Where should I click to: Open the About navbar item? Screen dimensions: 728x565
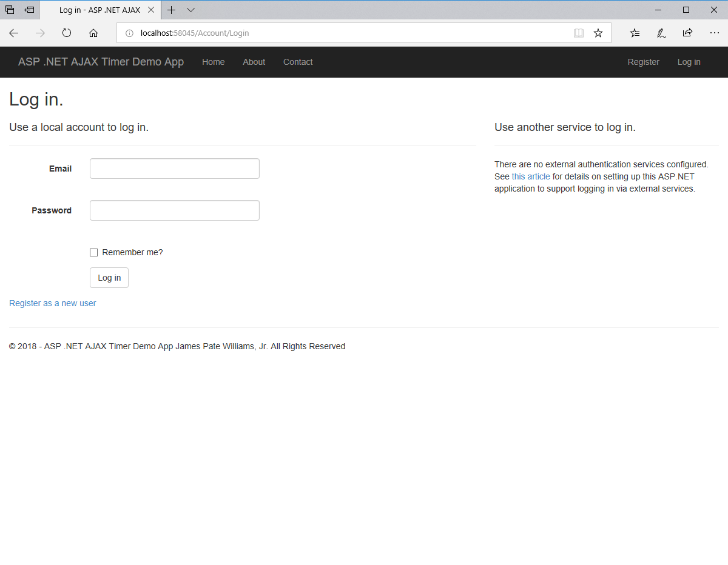pyautogui.click(x=254, y=62)
